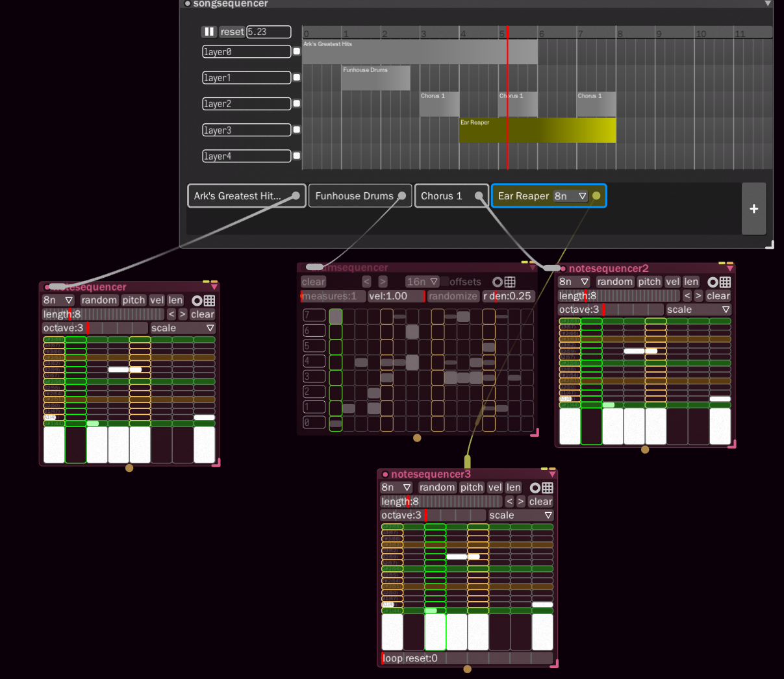The image size is (784, 679).
Task: Shift notesequencer3 pattern left with < arrow
Action: tap(509, 502)
